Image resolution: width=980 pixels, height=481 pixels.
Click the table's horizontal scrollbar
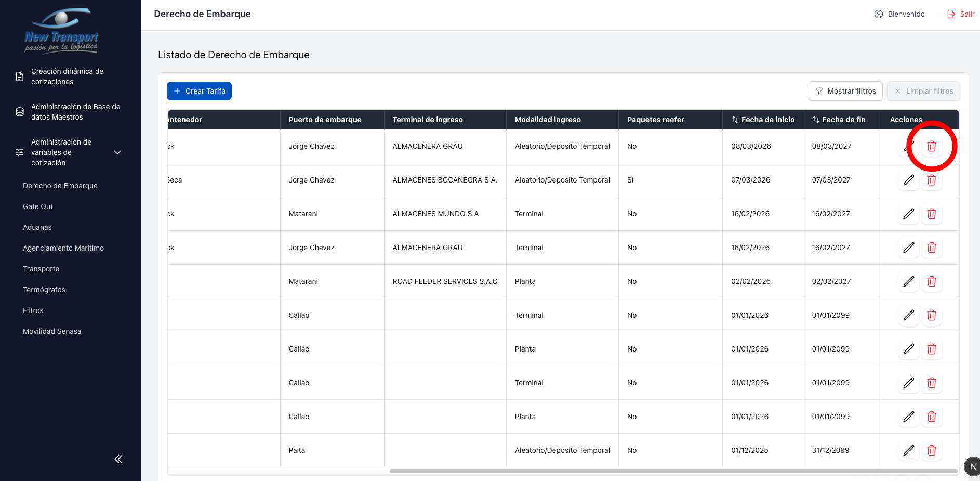click(673, 471)
